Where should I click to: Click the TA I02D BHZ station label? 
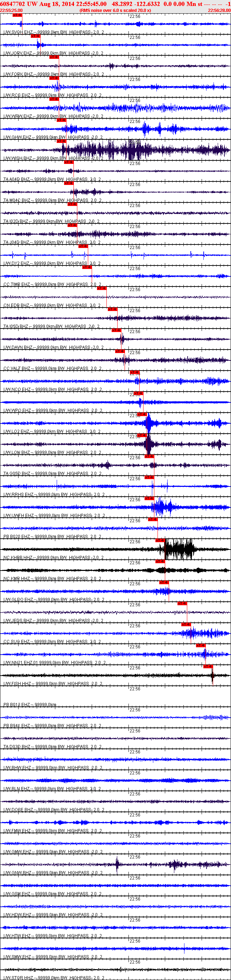click(x=51, y=221)
